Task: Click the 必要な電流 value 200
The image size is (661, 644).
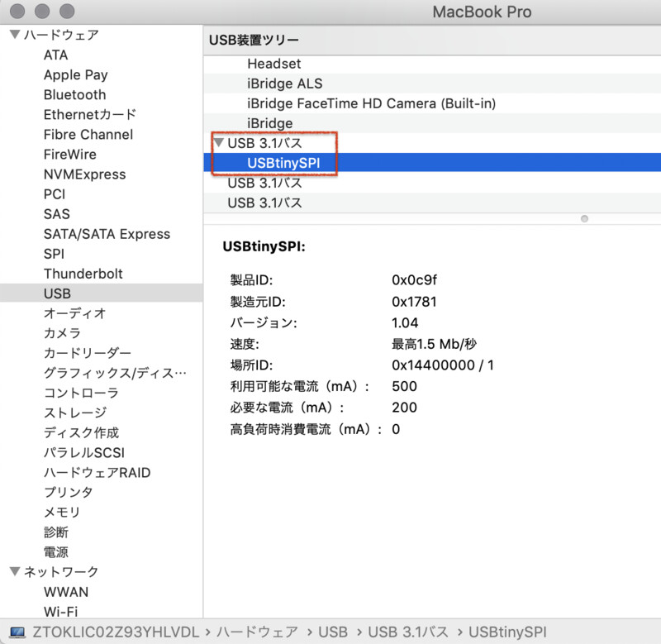Action: [404, 407]
